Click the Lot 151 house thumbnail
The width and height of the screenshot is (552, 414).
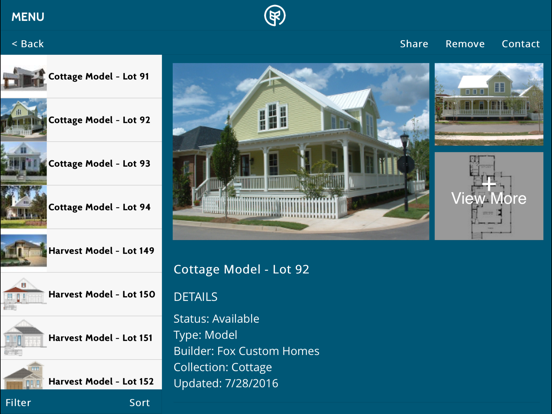(24, 338)
